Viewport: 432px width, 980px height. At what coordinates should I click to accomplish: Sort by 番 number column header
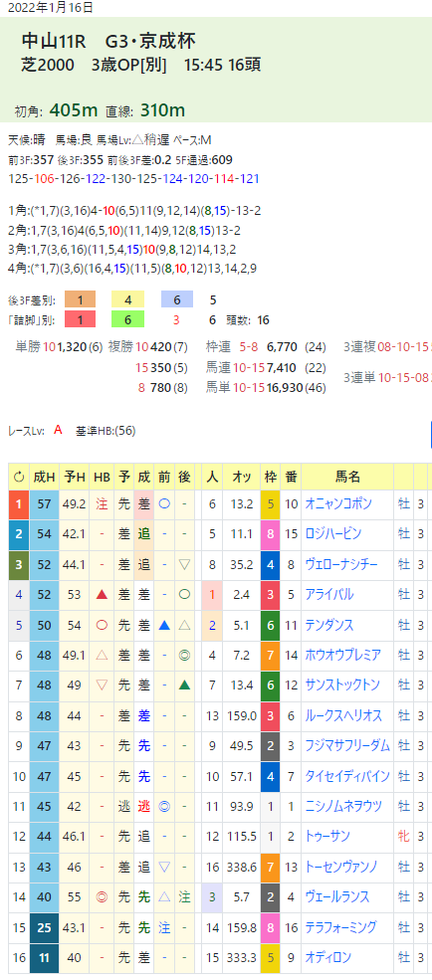(291, 477)
